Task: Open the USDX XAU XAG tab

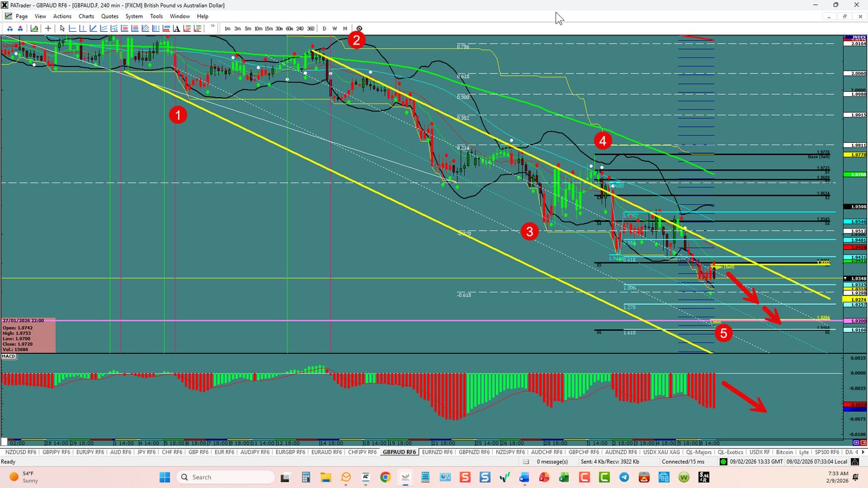Action: (x=661, y=452)
